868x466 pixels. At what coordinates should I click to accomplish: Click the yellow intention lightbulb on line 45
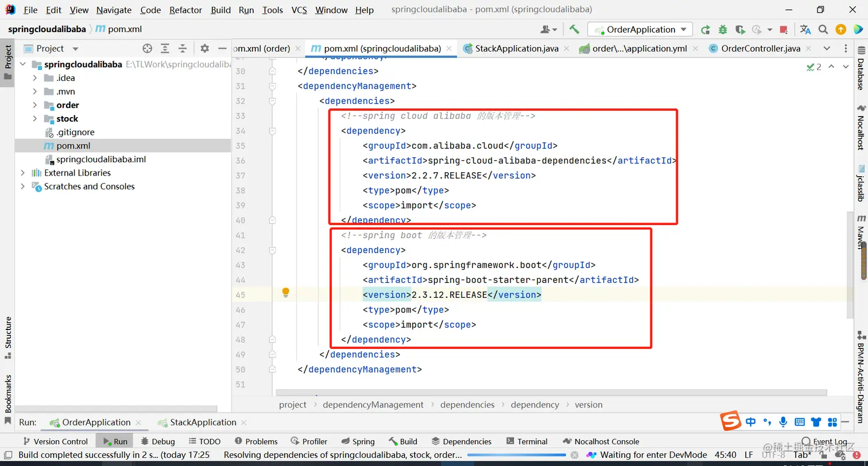285,293
